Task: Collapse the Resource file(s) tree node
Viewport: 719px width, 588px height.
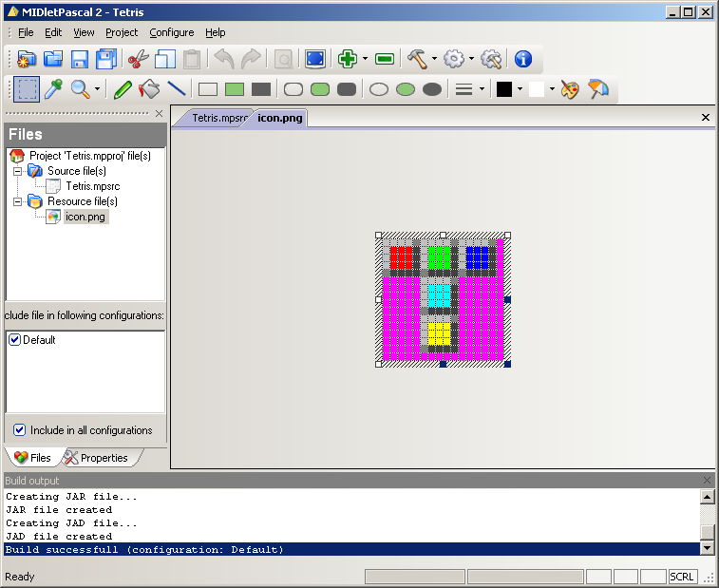Action: (18, 201)
